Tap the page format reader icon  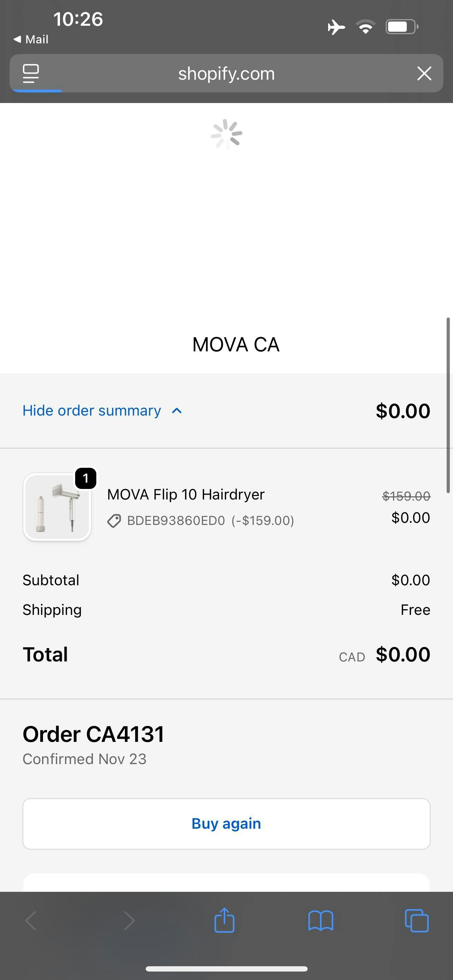pyautogui.click(x=31, y=73)
